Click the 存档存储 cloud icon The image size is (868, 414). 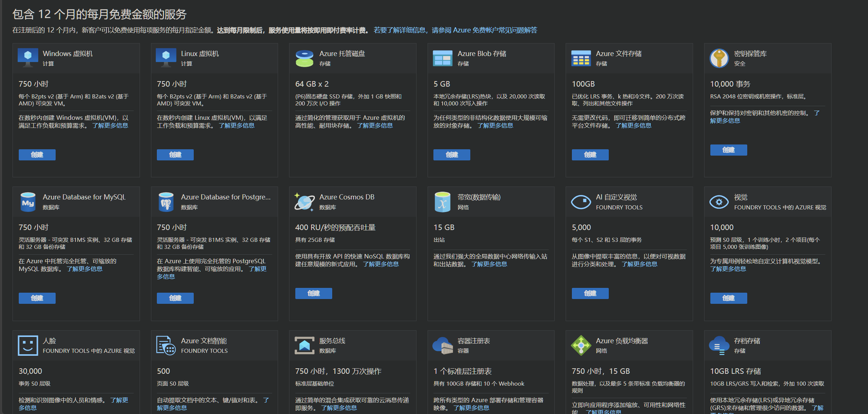(719, 345)
